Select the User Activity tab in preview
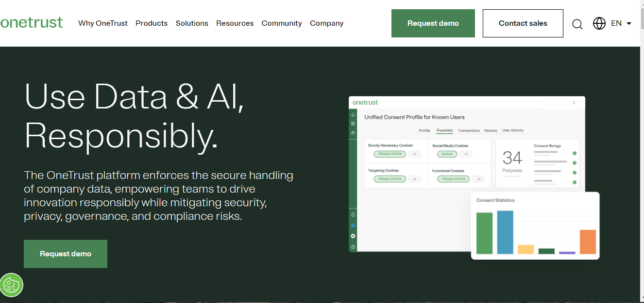644x303 pixels. pyautogui.click(x=513, y=130)
